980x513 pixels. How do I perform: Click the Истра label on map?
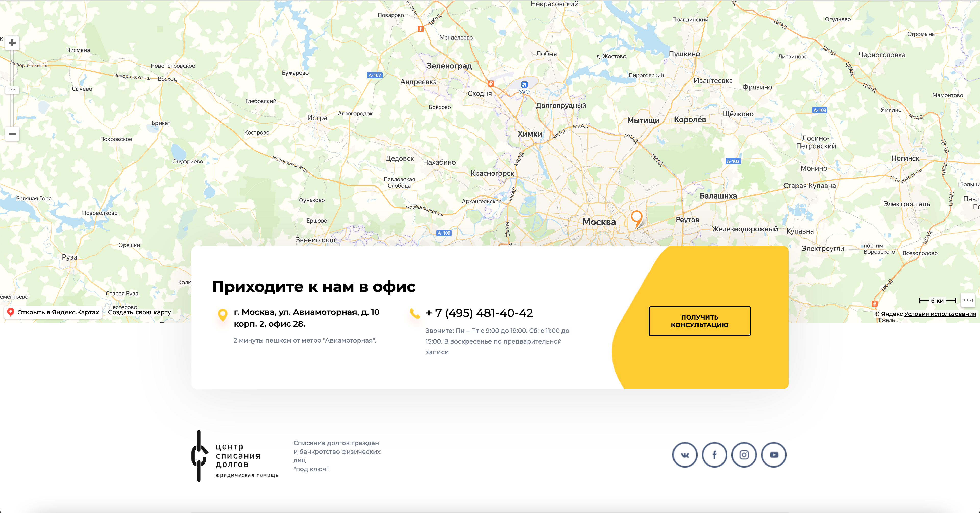coord(317,118)
